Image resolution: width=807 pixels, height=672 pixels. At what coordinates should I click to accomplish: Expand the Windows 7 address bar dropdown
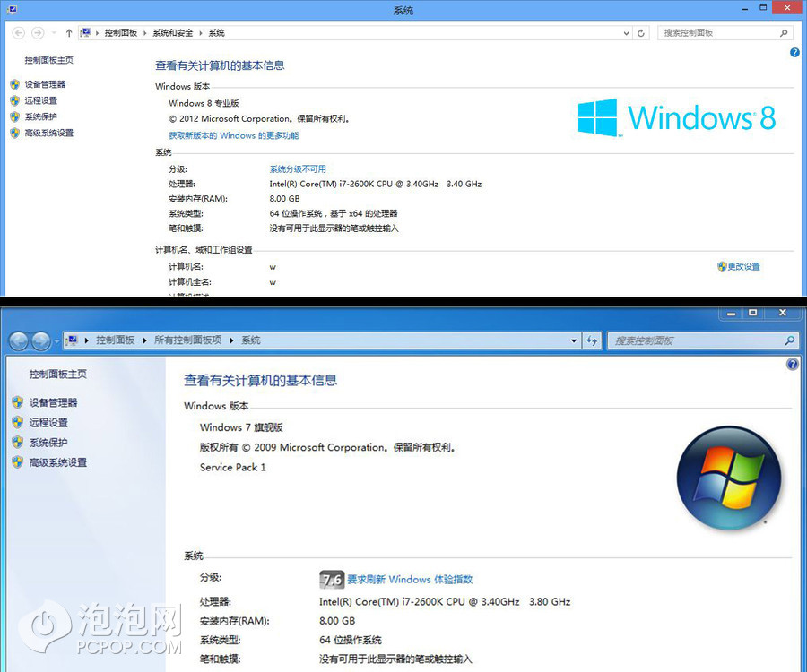click(575, 340)
